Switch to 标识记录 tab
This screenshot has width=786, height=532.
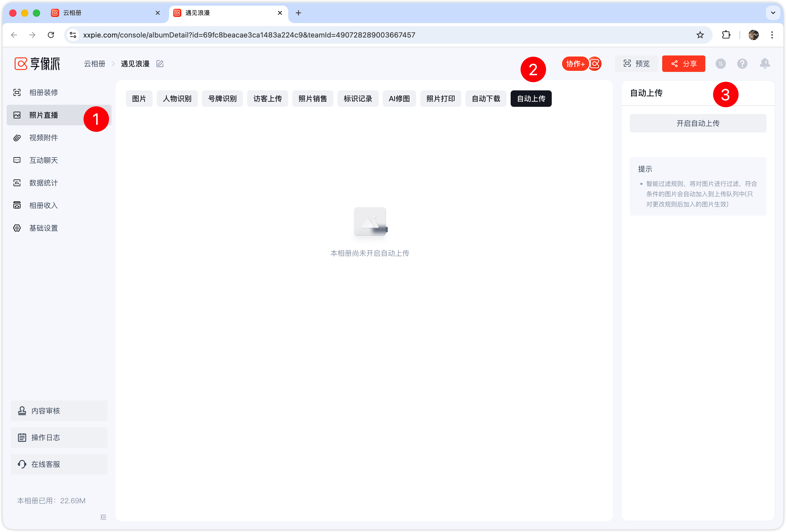pyautogui.click(x=358, y=98)
